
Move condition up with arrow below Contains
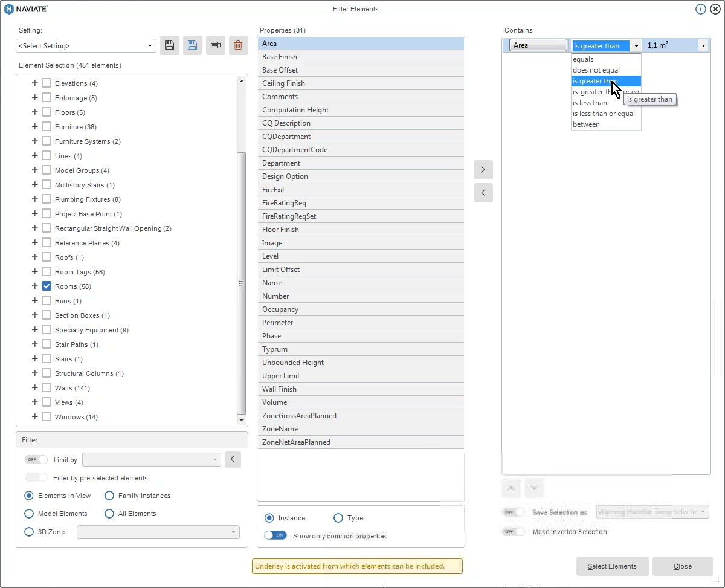click(x=511, y=488)
